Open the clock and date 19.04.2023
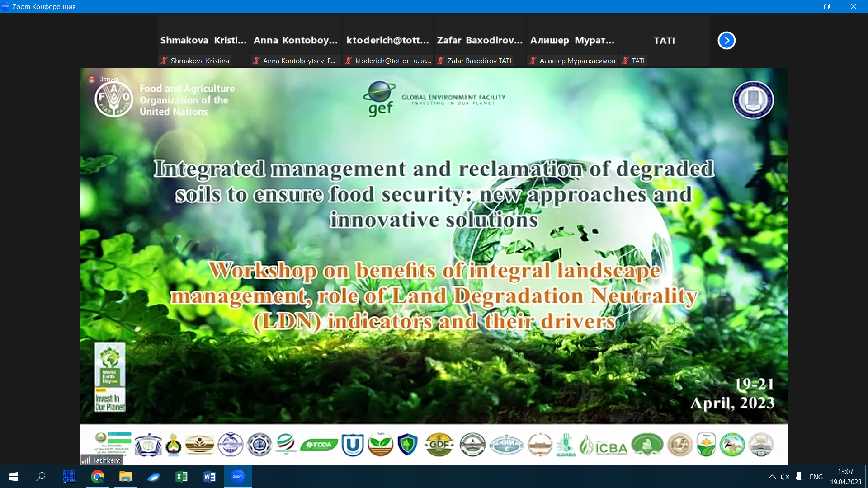The width and height of the screenshot is (868, 488). 845,477
